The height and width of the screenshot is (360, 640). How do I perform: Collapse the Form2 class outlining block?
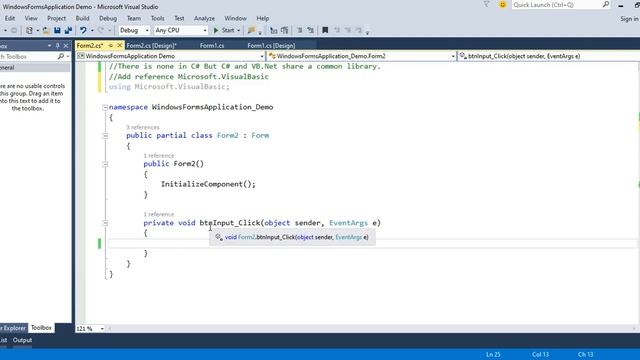105,136
